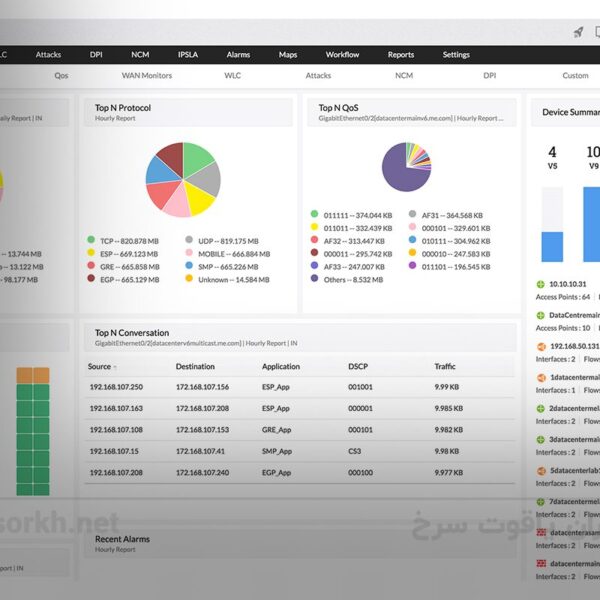Open the Reports menu in the black navigation bar
This screenshot has height=600, width=600.
click(401, 55)
